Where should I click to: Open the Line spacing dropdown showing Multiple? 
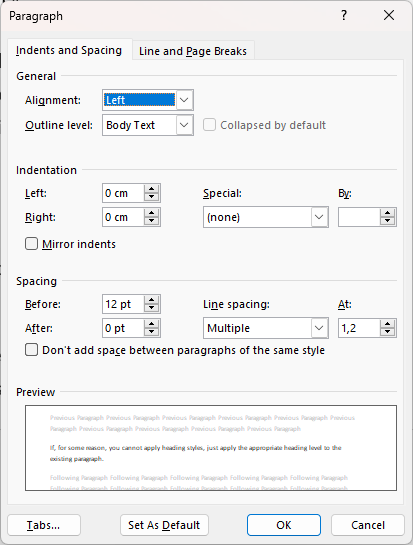tap(266, 328)
